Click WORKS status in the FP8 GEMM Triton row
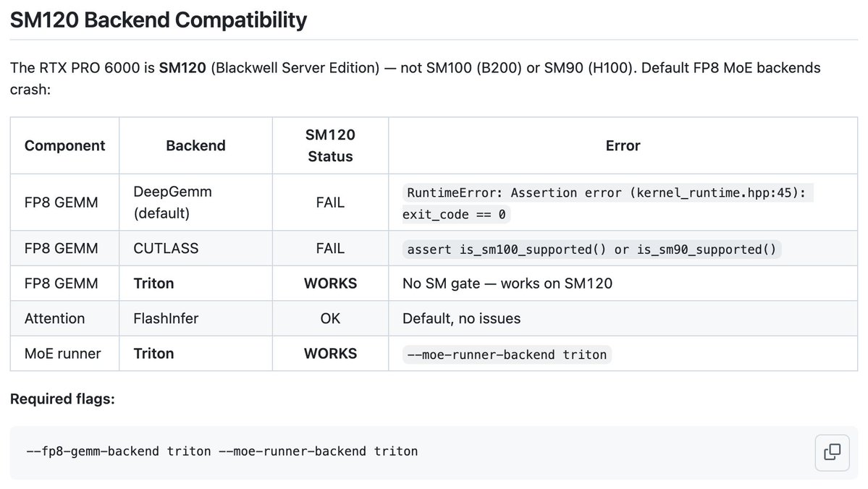 click(330, 284)
